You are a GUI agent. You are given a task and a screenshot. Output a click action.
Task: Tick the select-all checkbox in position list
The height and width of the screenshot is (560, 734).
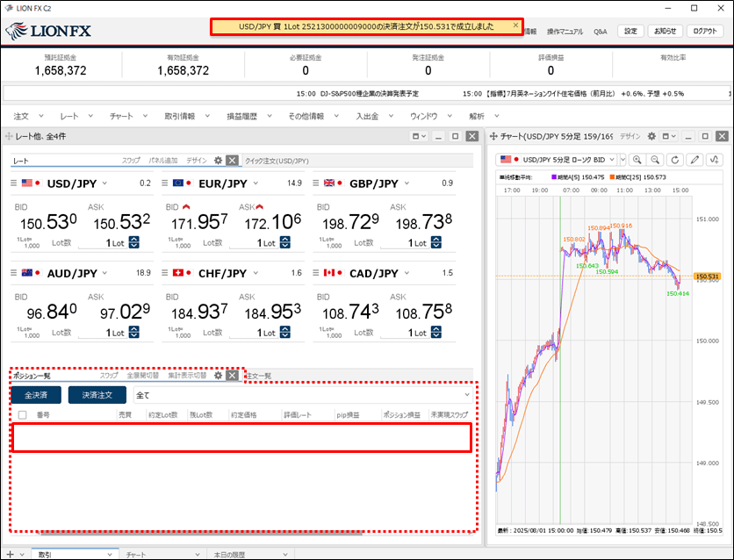pos(23,415)
